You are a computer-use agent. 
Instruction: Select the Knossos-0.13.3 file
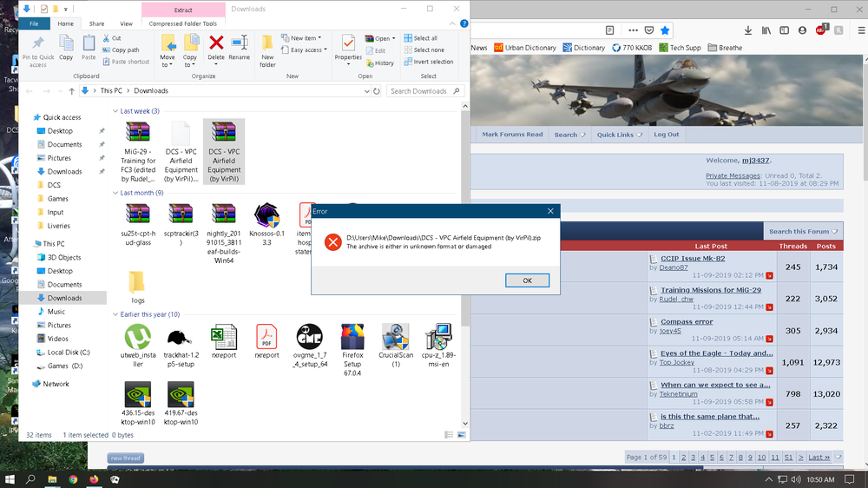[266, 224]
